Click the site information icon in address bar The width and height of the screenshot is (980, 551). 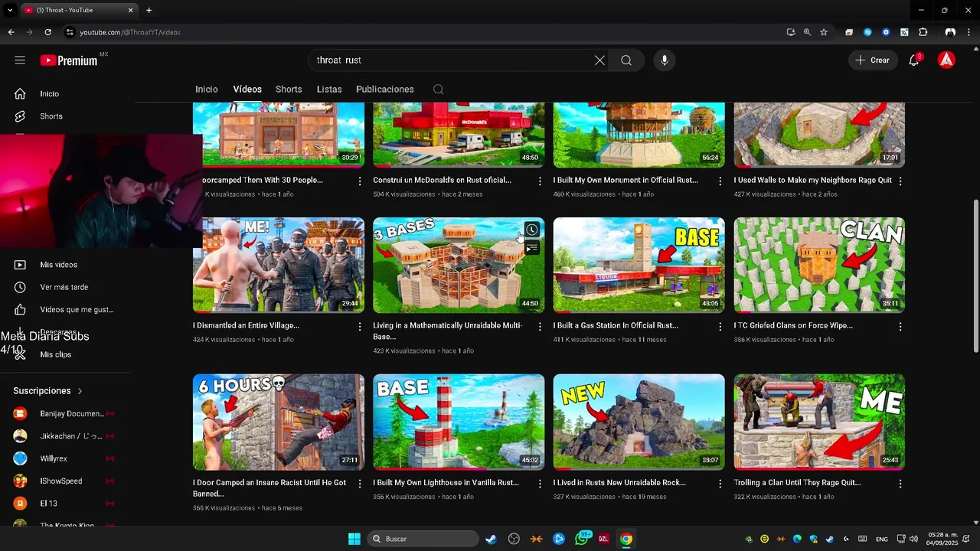(70, 32)
